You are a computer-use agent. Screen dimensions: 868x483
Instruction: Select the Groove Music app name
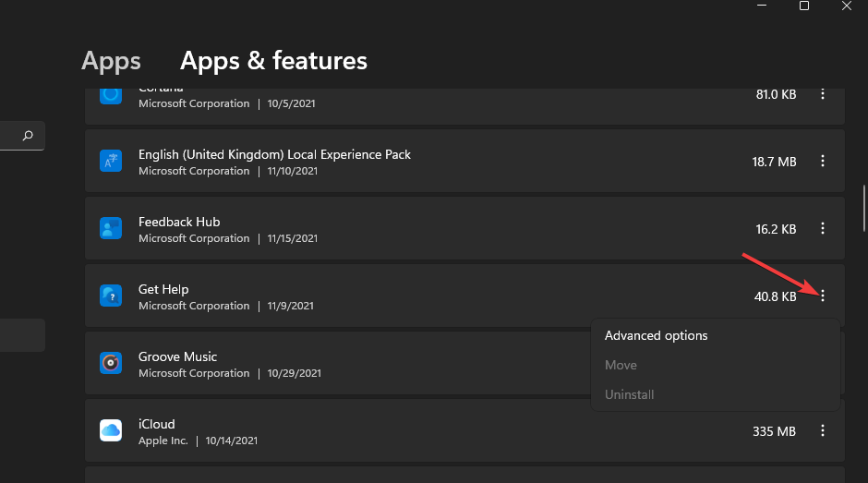click(177, 356)
